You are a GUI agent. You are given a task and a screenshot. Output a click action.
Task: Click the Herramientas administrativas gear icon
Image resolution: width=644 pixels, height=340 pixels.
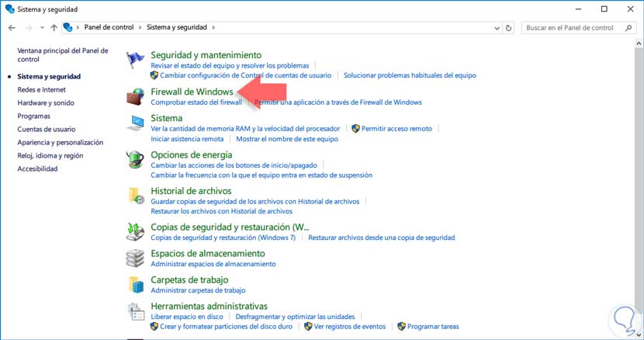point(135,311)
